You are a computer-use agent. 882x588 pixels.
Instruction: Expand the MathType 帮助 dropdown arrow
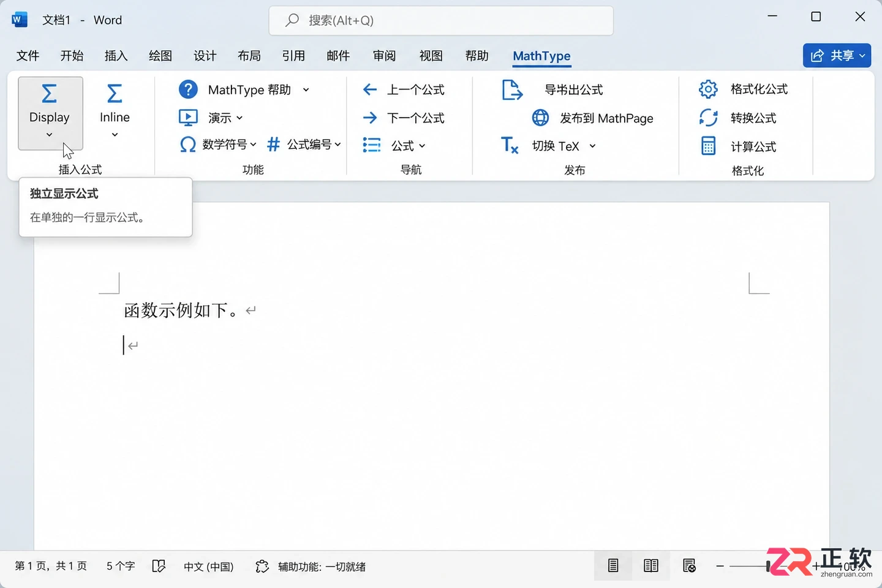[306, 90]
